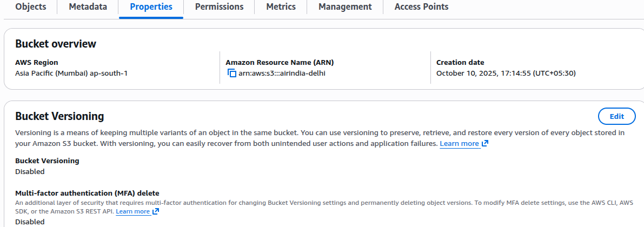Open Learn more link for MFA delete
This screenshot has height=227, width=644.
click(x=132, y=211)
